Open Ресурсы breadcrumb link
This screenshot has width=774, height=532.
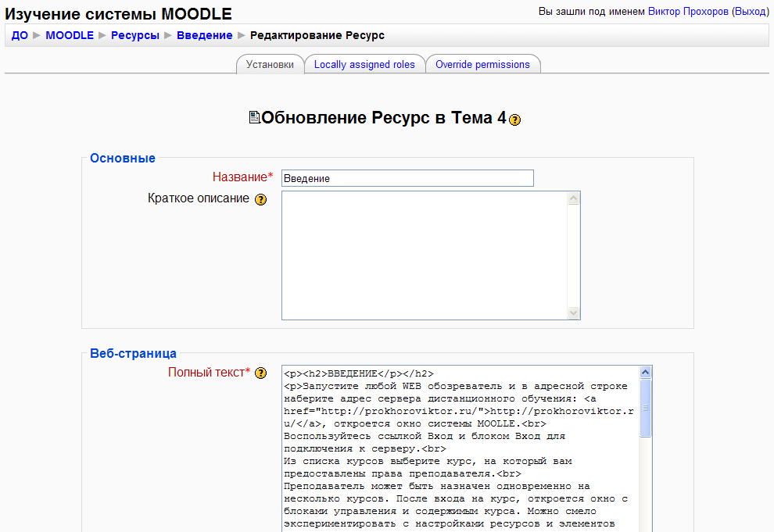[135, 35]
